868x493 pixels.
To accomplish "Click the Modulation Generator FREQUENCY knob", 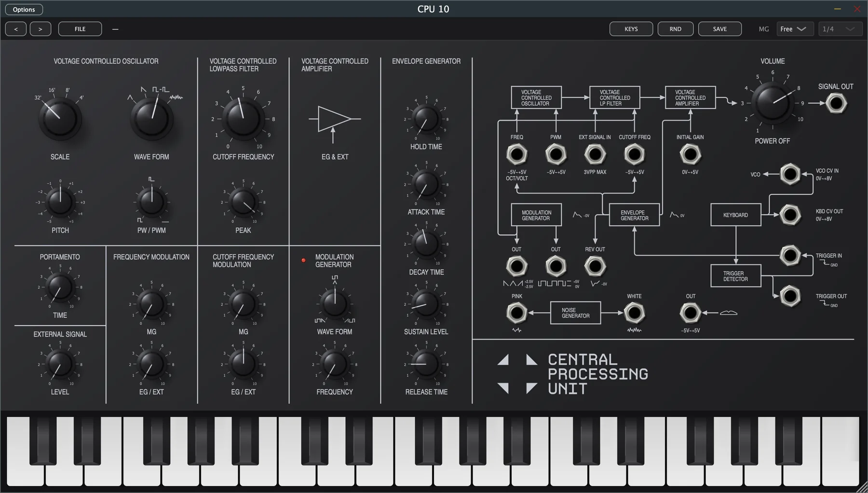I will [335, 364].
